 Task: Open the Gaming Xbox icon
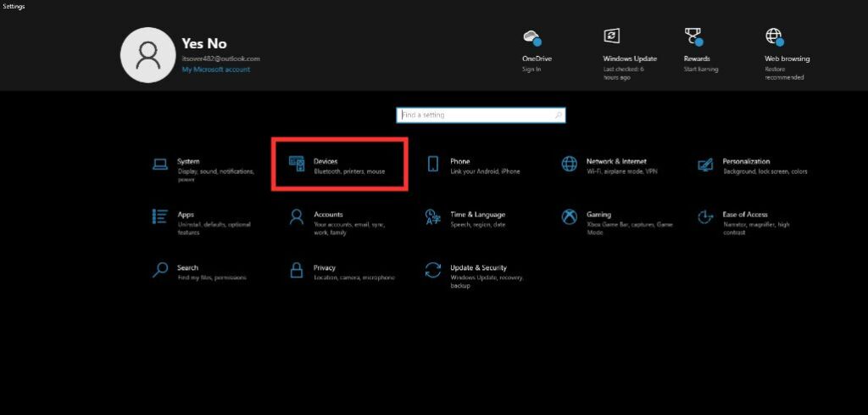click(x=570, y=217)
